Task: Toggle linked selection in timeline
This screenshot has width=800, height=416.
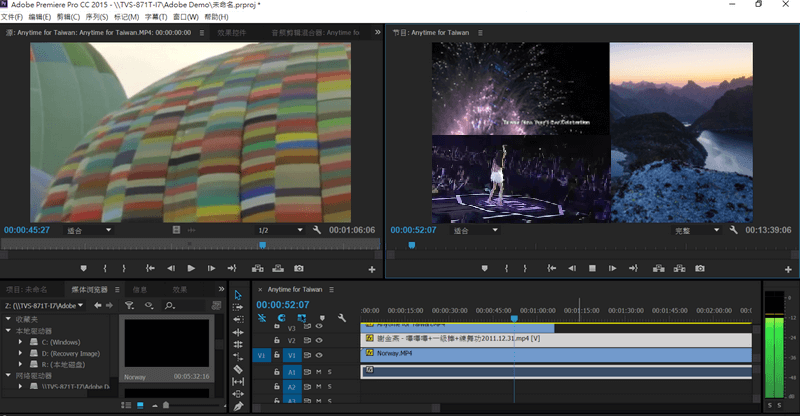Action: [302, 318]
